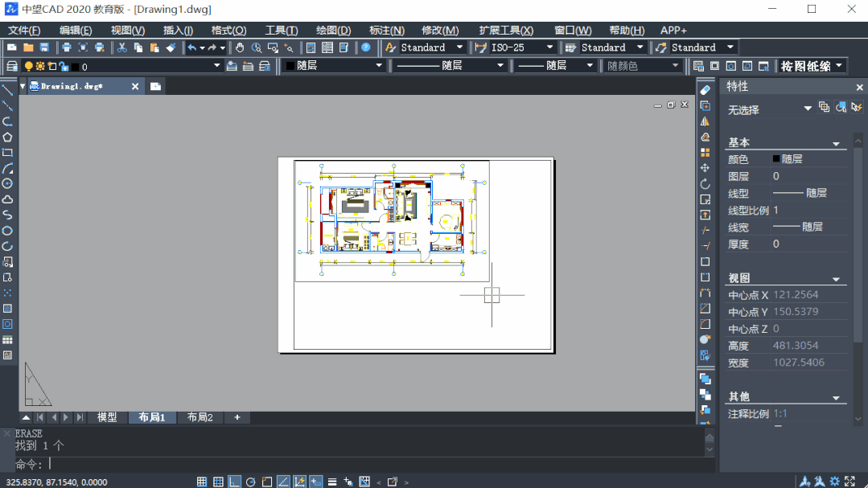Toggle grid display in the status bar
This screenshot has width=868, height=488.
click(x=218, y=482)
